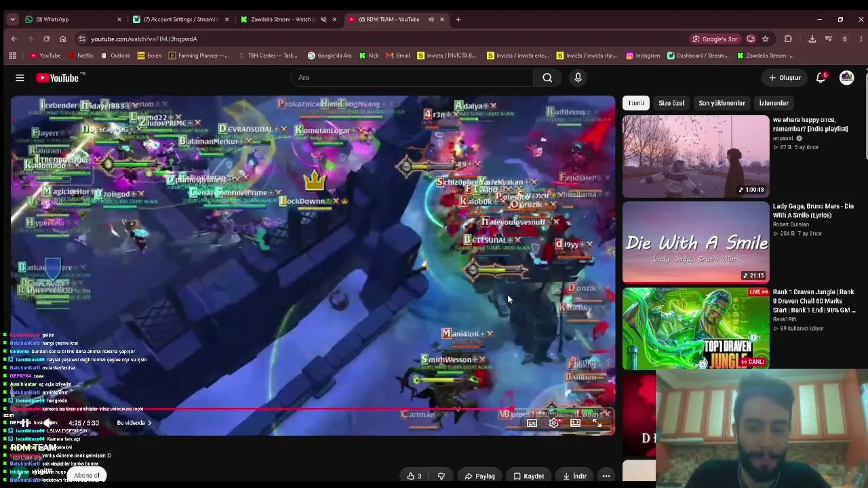
Task: Focus the YouTube 'Ara' search field
Action: click(x=413, y=78)
